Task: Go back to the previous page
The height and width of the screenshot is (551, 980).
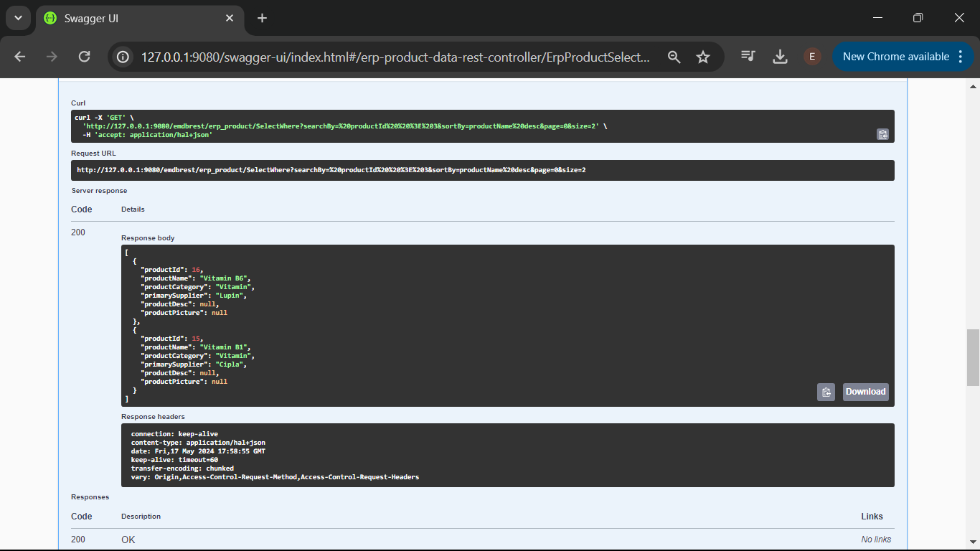Action: (19, 57)
